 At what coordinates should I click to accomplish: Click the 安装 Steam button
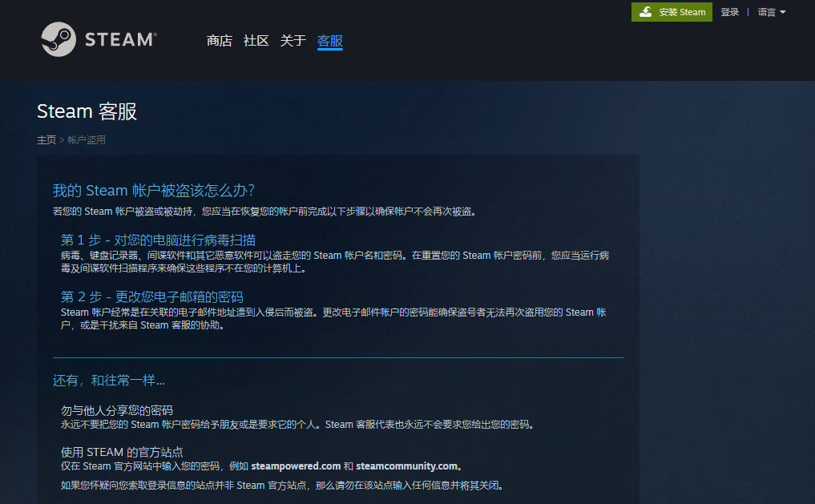tap(672, 12)
